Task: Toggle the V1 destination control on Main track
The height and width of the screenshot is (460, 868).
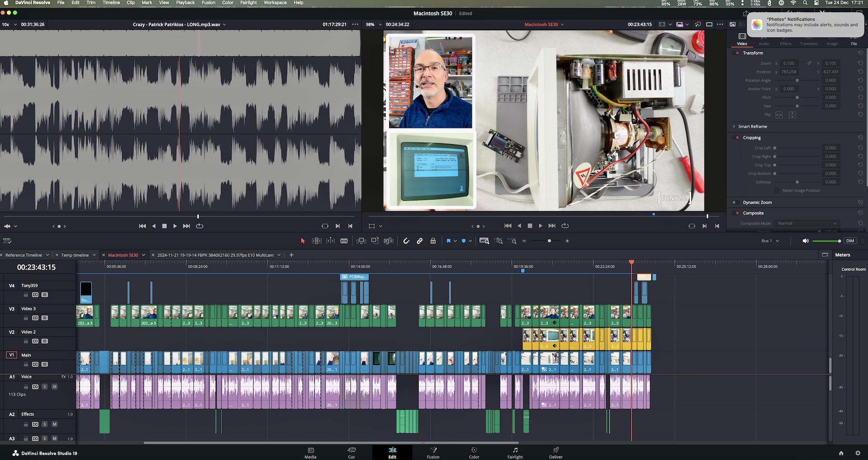Action: (11, 355)
